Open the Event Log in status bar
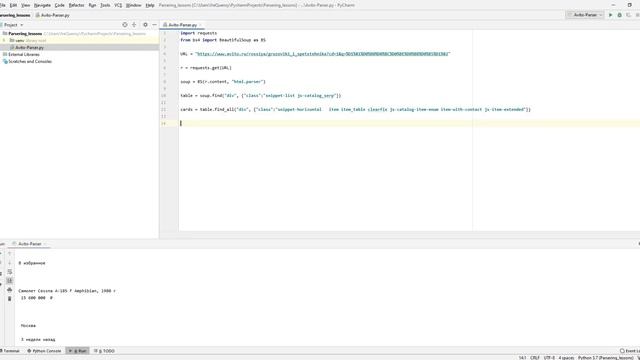This screenshot has width=640, height=360. pos(630,351)
